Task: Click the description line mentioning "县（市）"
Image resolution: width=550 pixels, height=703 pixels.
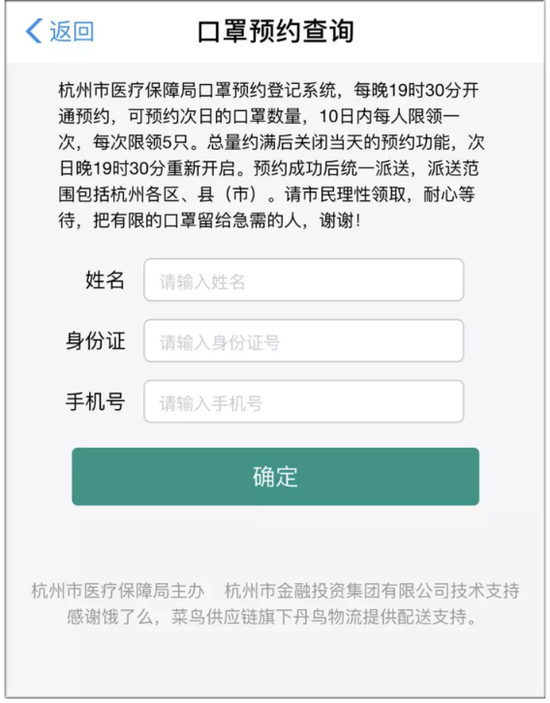Action: click(x=266, y=195)
